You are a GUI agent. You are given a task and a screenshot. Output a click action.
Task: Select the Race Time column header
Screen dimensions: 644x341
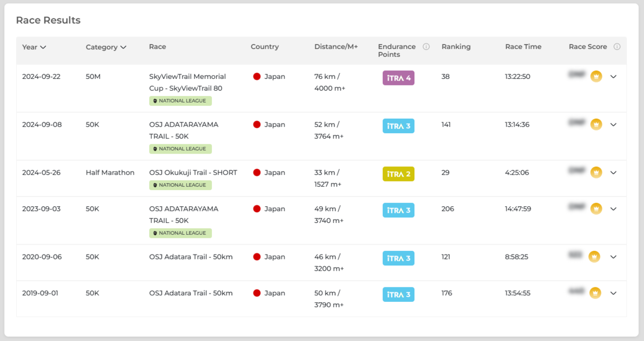(523, 47)
